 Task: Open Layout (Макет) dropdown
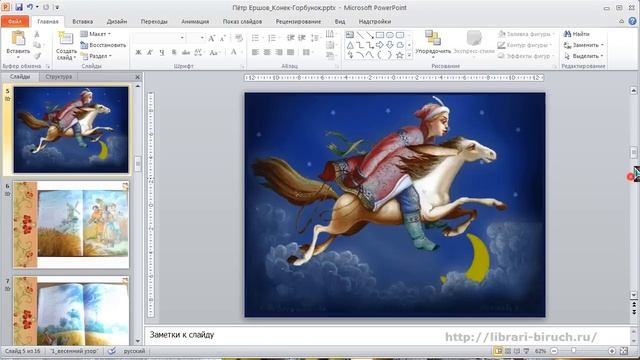pyautogui.click(x=96, y=34)
